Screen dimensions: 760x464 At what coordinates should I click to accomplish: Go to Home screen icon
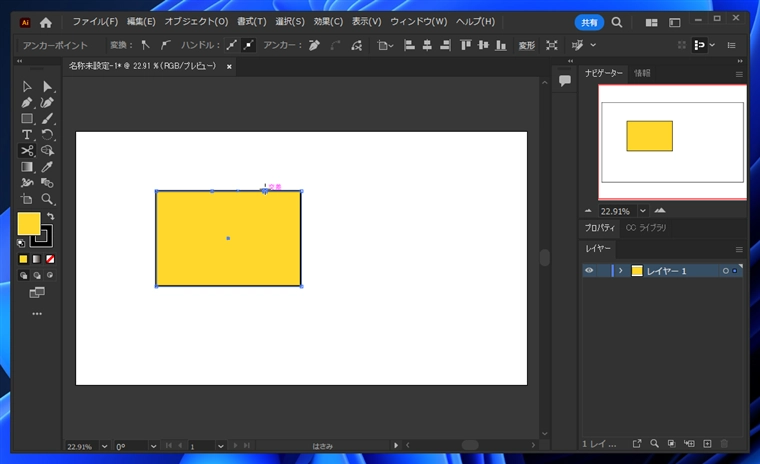[46, 22]
